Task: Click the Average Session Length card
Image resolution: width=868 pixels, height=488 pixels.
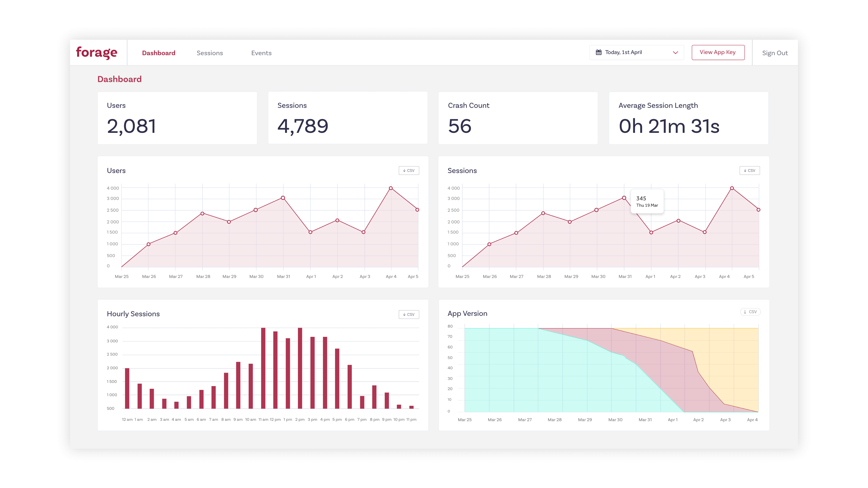Action: point(688,118)
